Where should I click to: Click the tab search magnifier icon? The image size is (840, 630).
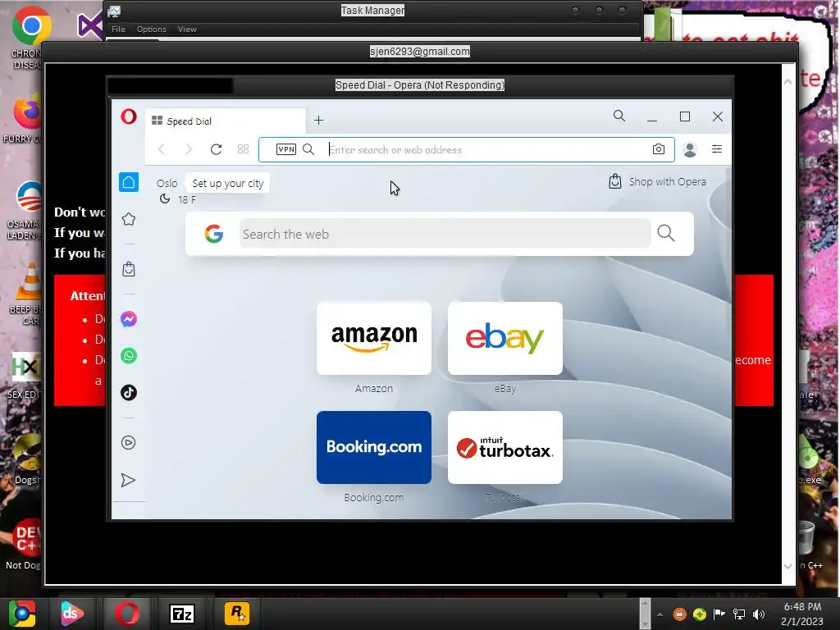click(619, 116)
